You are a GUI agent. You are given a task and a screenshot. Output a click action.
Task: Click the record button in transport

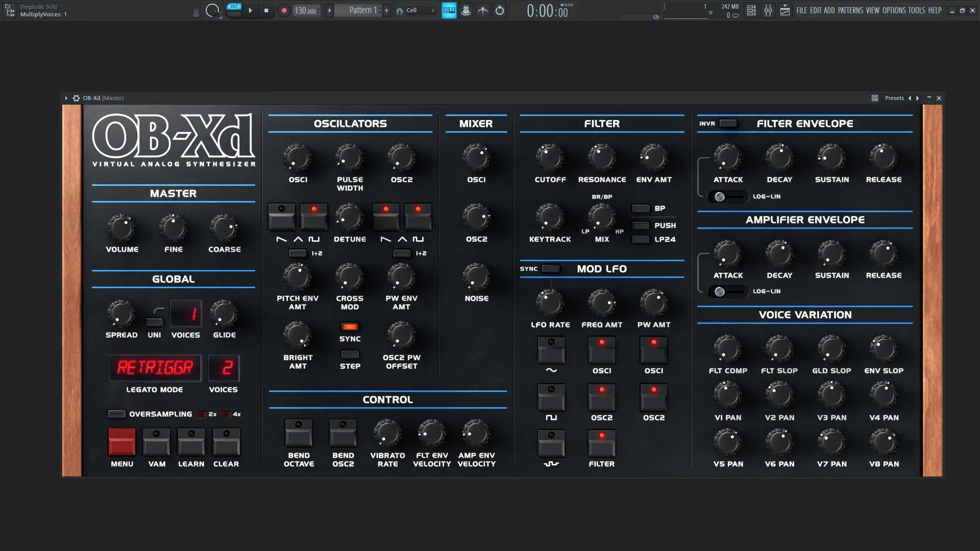[x=284, y=10]
